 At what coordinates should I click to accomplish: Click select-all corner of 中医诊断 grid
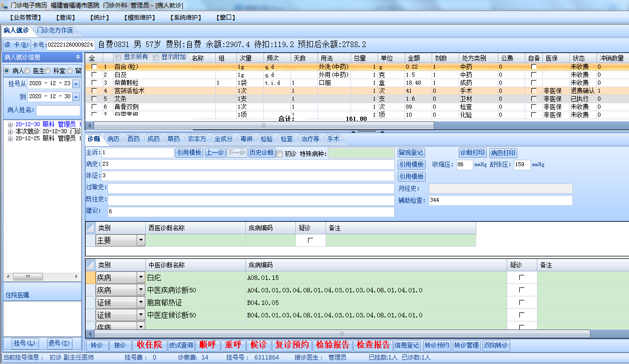tap(90, 265)
